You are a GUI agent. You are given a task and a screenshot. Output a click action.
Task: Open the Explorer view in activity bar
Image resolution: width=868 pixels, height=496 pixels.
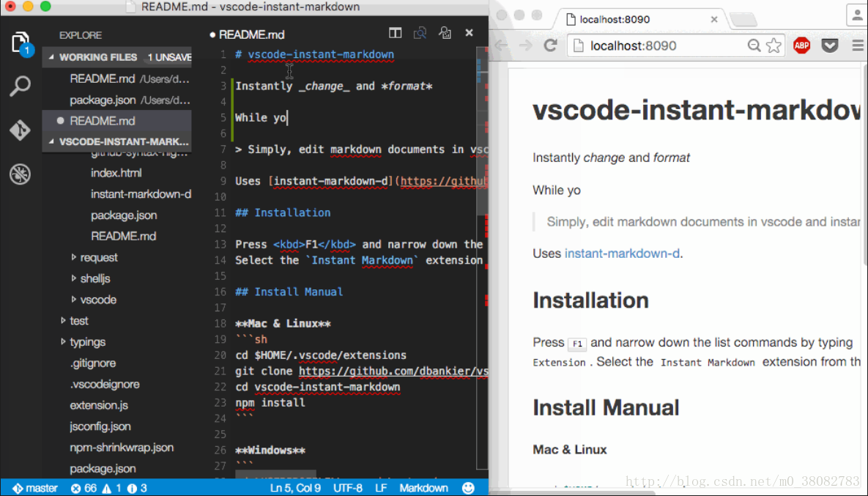(x=20, y=42)
